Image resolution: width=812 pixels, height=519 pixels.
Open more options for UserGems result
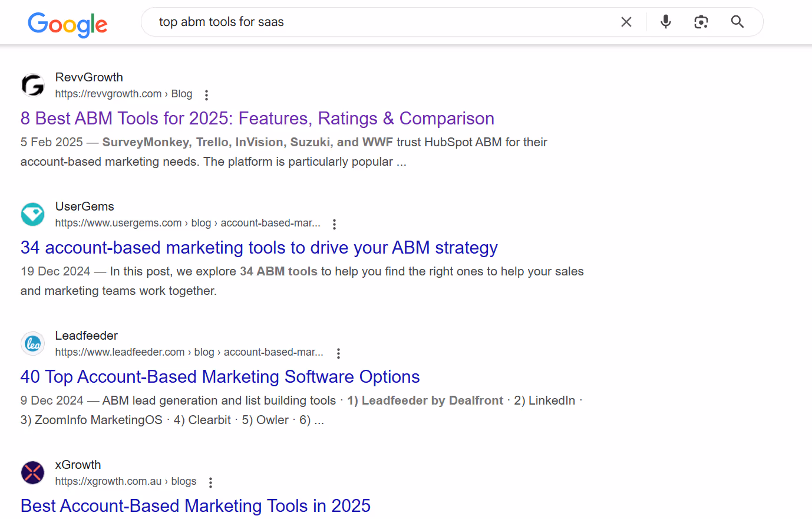point(334,224)
